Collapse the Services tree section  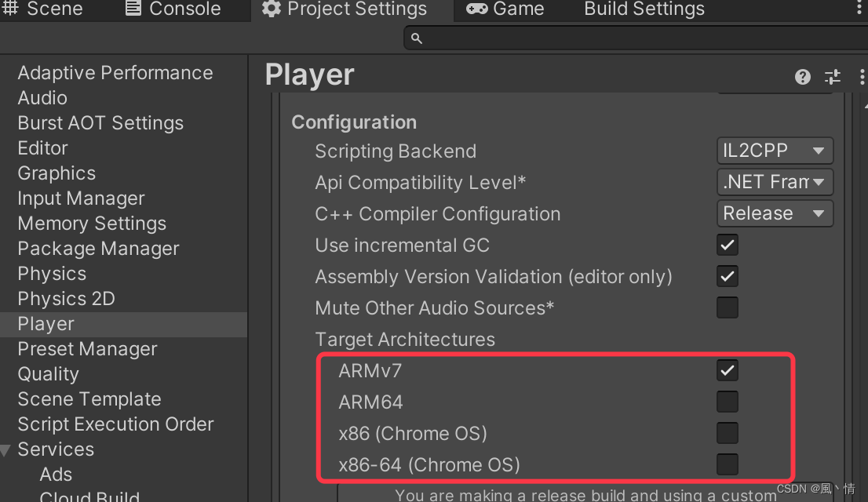[6, 450]
